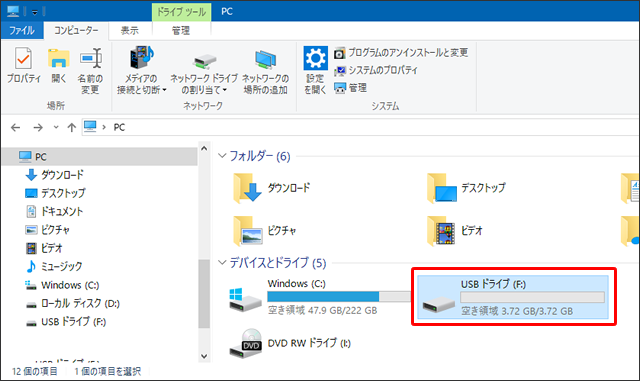Viewport: 640px width, 381px height.
Task: Click the Back navigation arrow
Action: tap(16, 127)
